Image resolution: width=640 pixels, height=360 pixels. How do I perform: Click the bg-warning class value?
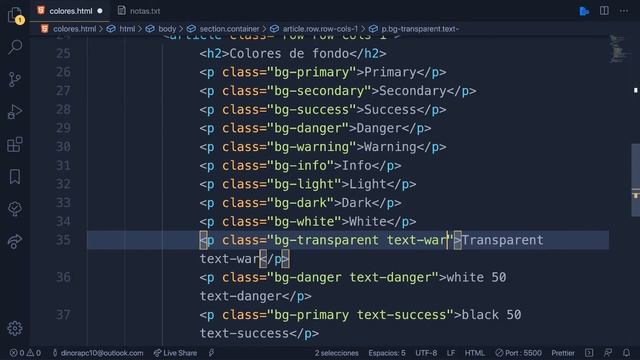click(x=312, y=147)
